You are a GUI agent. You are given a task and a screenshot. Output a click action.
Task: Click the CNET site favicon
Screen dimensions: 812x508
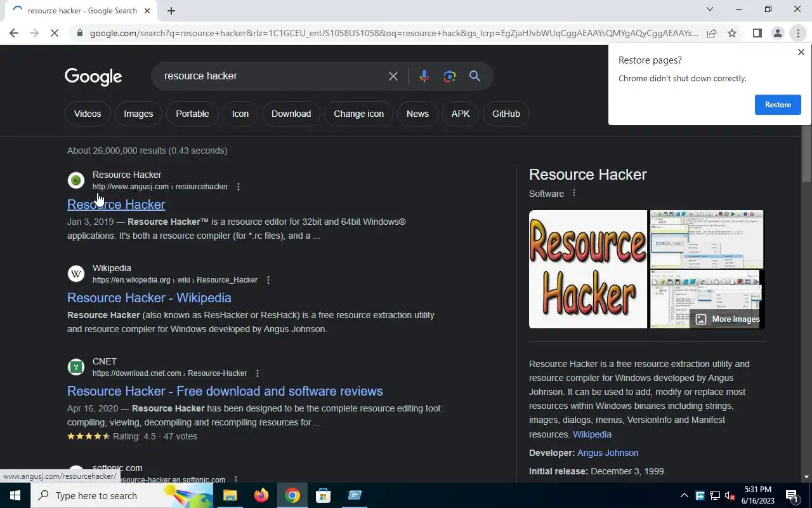(x=76, y=367)
